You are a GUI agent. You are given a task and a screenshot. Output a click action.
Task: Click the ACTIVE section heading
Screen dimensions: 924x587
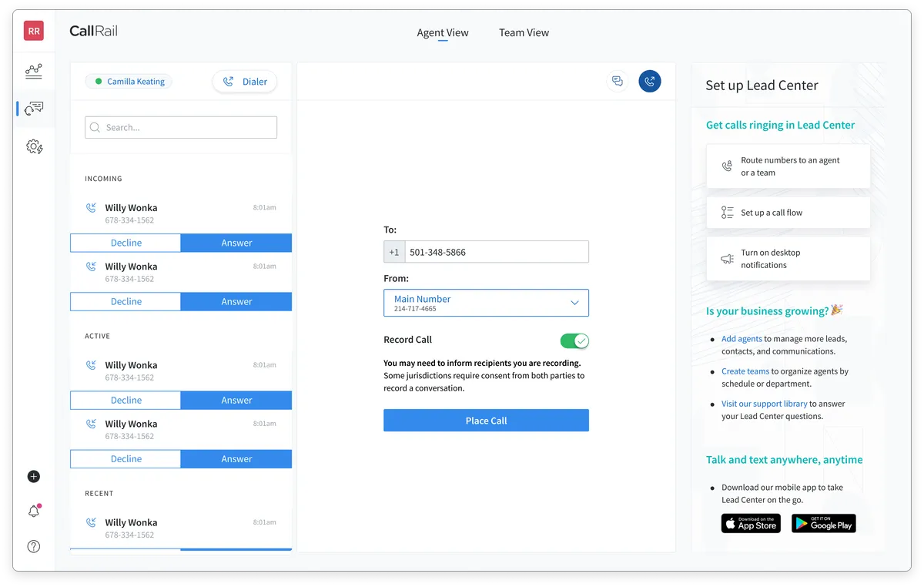click(x=97, y=336)
